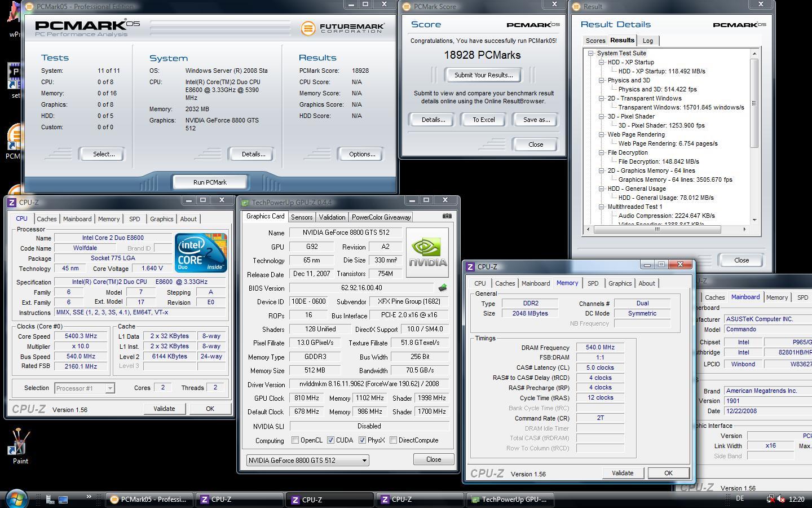
Task: Collapse the Physics and 3D node
Action: click(x=601, y=80)
